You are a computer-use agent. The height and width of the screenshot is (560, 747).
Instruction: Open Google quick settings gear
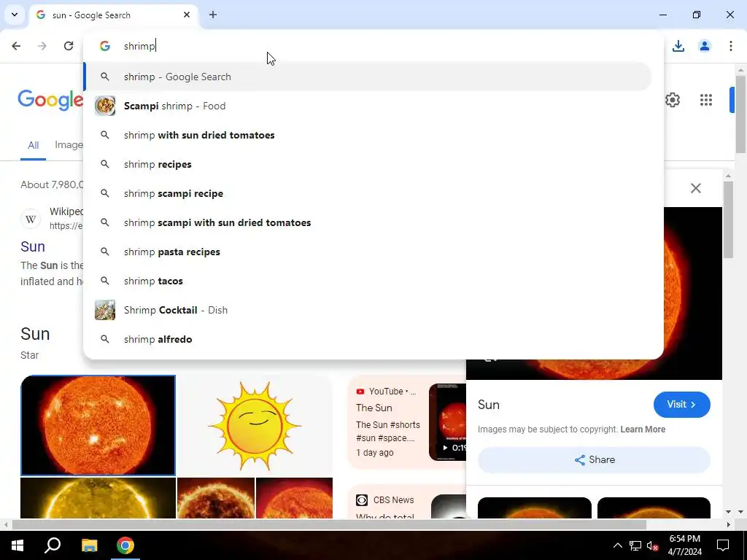tap(672, 100)
